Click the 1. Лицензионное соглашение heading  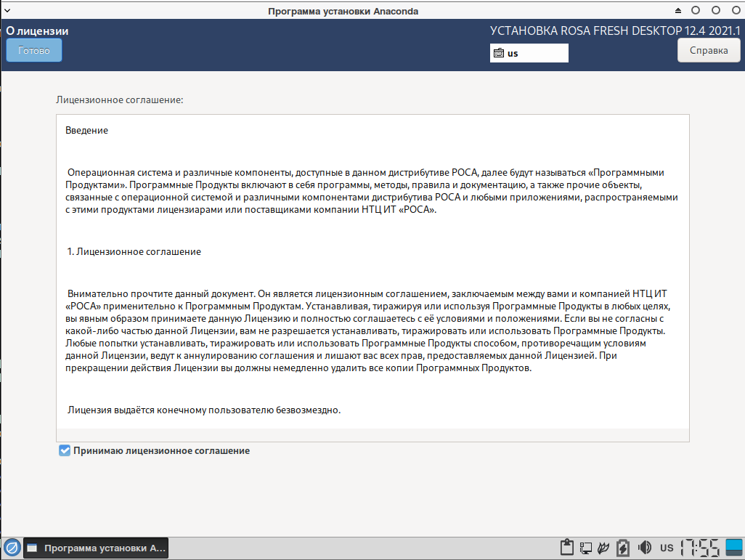coord(134,251)
